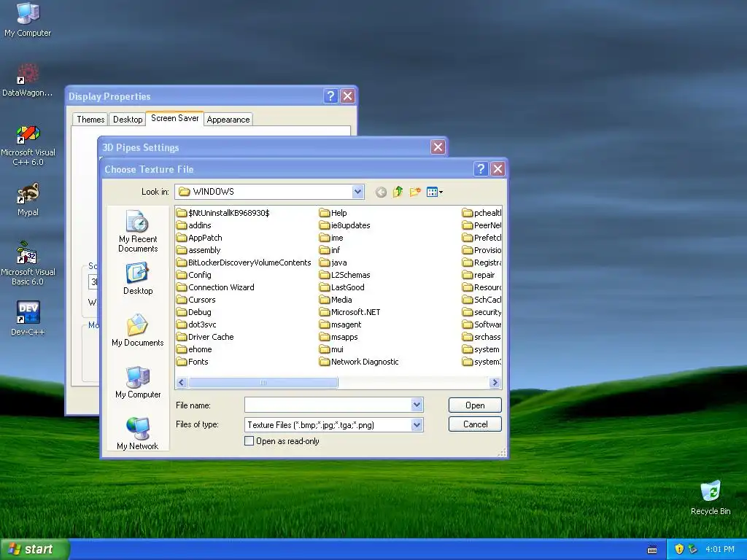Expand the Files of type dropdown

coord(417,424)
